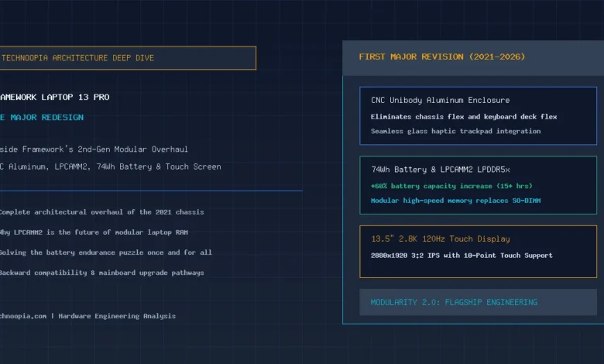This screenshot has height=364, width=604.
Task: Click the +60% battery capacity increase line
Action: 451,186
